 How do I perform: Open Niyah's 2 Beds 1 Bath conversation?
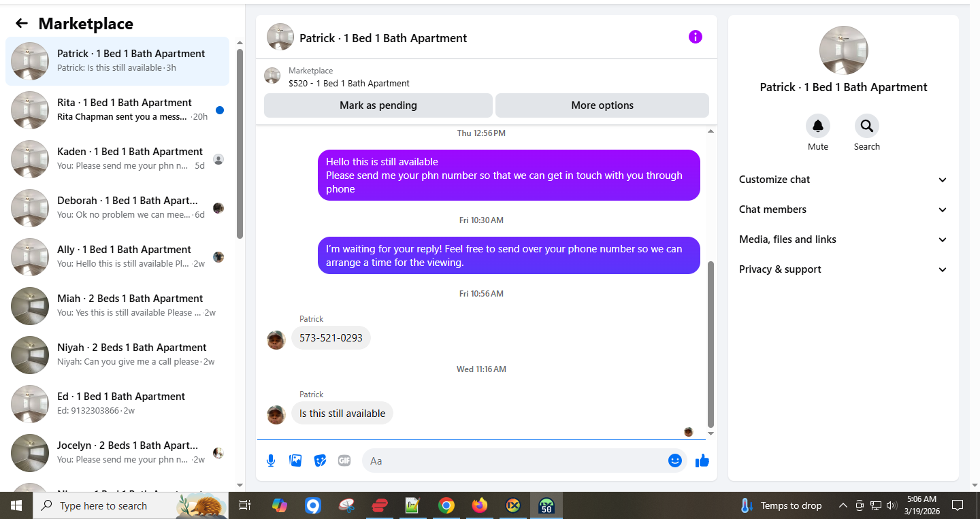117,355
